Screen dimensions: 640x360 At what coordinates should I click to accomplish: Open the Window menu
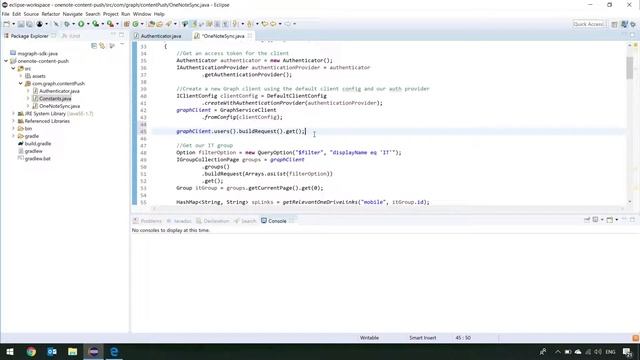(142, 14)
